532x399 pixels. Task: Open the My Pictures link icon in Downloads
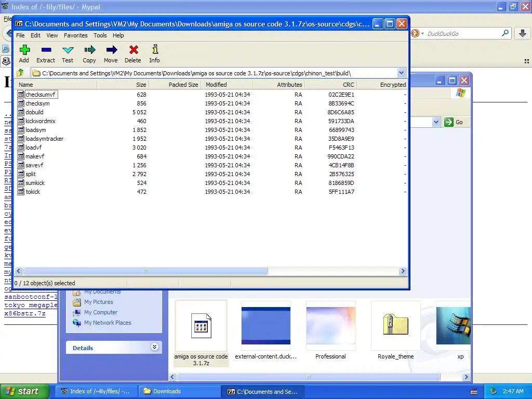point(77,302)
